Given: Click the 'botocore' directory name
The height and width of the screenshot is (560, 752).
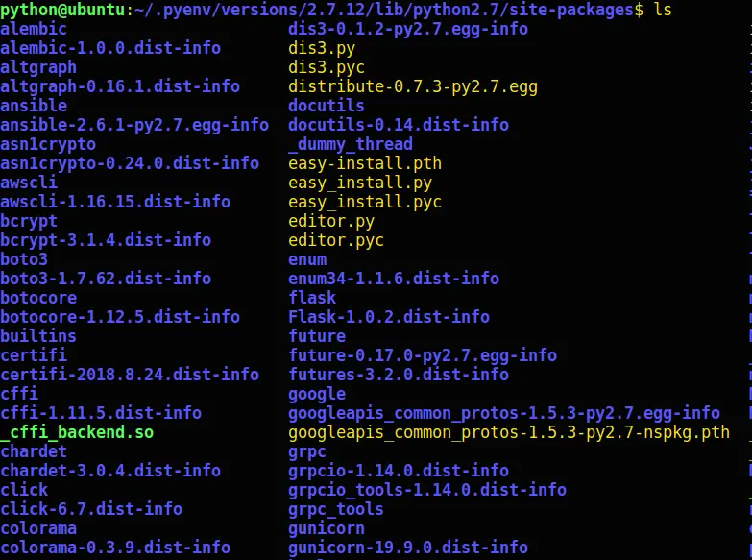Looking at the screenshot, I should coord(38,298).
